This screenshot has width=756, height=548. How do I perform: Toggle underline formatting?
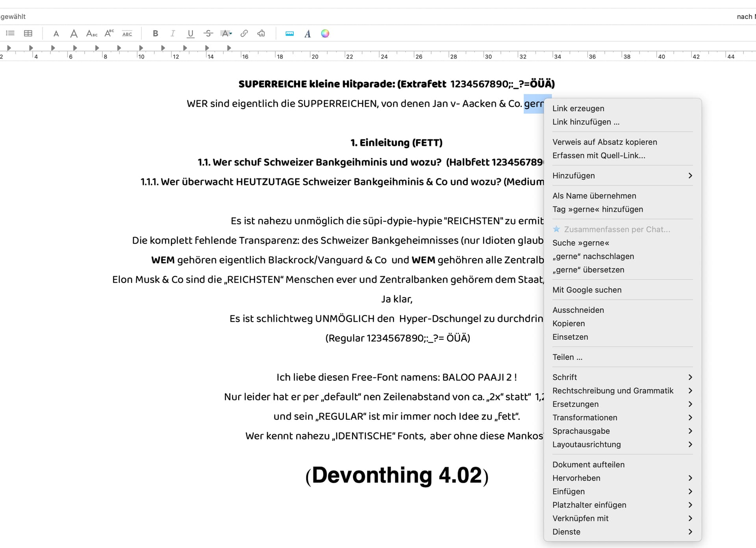click(191, 33)
